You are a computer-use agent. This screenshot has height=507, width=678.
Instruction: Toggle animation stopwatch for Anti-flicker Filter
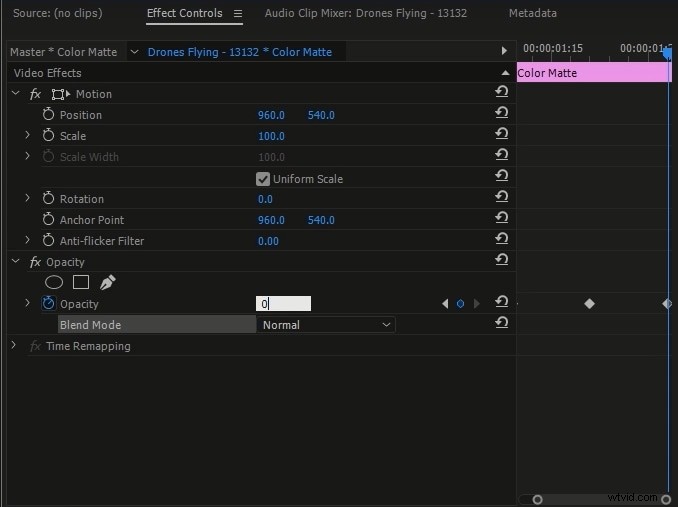pyautogui.click(x=48, y=240)
